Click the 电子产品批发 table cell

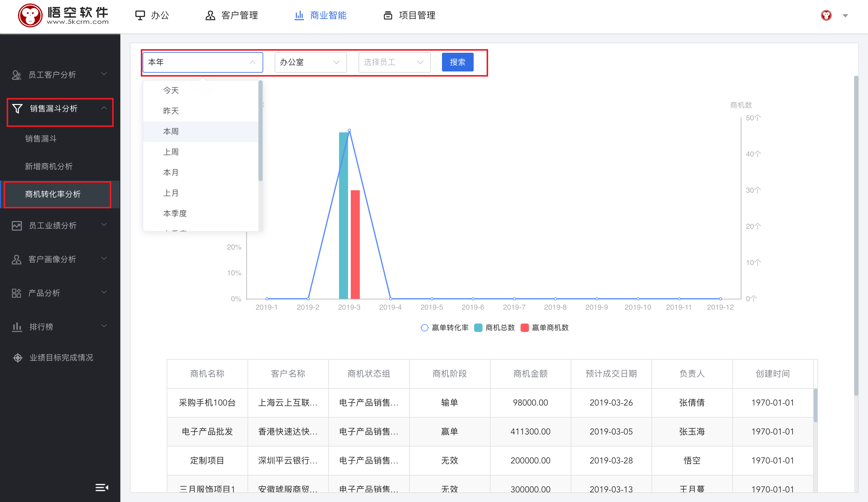tap(207, 432)
